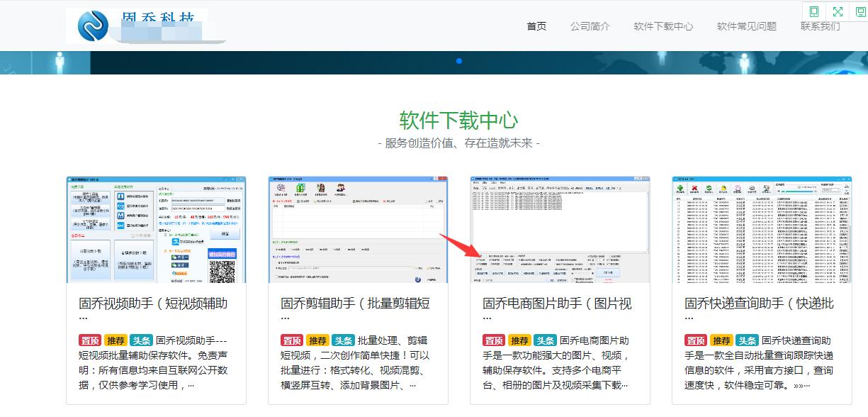
Task: Click the 固乔快递查询助手 screenshot thumbnail
Action: (762, 227)
